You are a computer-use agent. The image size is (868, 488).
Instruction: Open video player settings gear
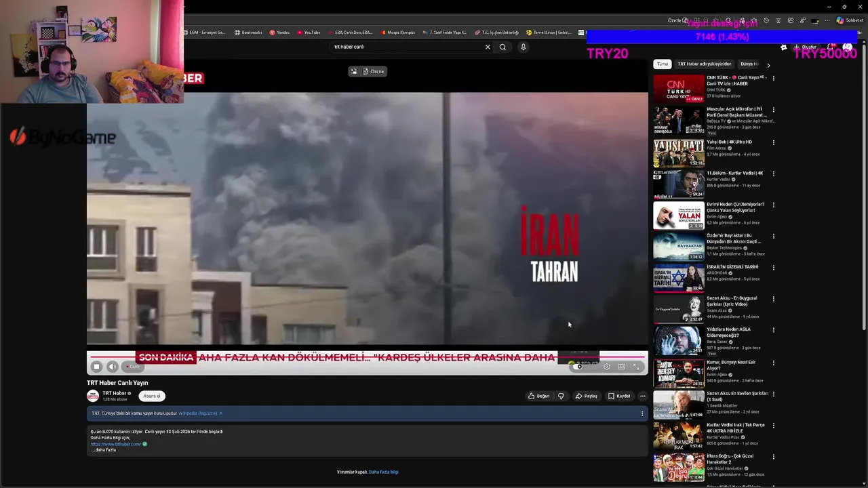tap(606, 367)
